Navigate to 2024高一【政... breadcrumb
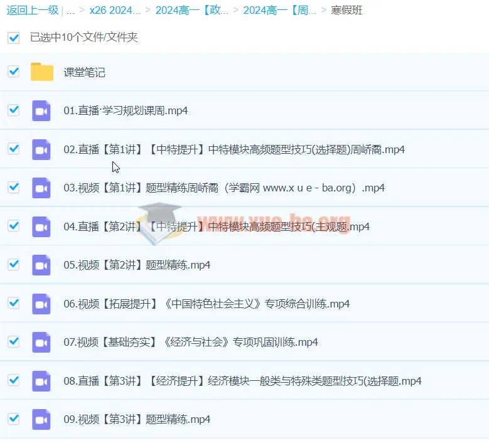Screen dimensions: 489x448 191,10
